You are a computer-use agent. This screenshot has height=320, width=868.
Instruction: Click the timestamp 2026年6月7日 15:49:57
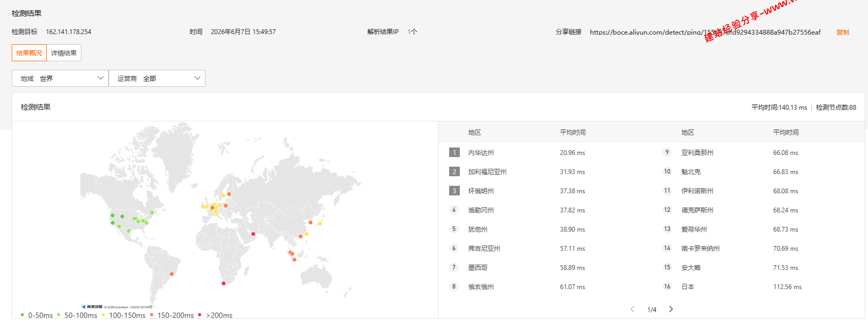[243, 32]
